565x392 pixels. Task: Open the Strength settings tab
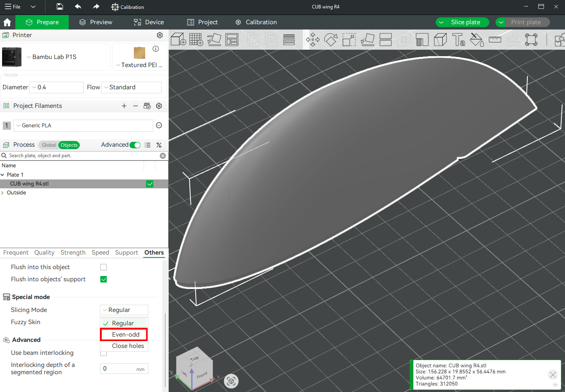point(73,253)
